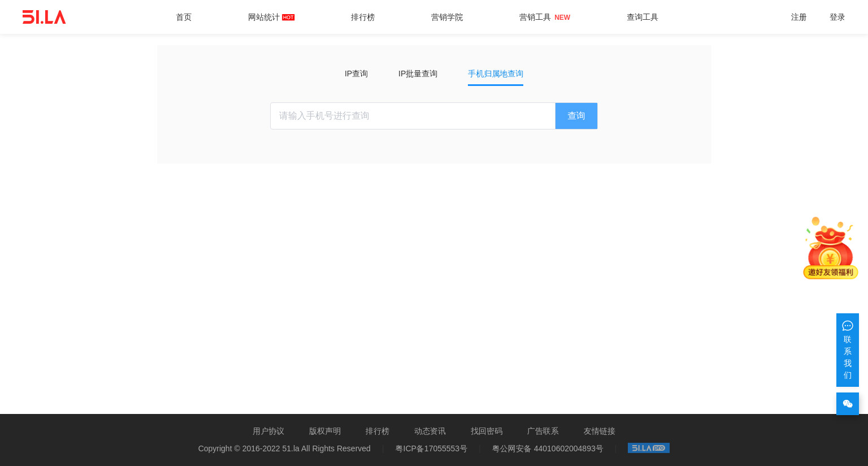Focus the phone number input field
The height and width of the screenshot is (466, 868).
(x=413, y=116)
